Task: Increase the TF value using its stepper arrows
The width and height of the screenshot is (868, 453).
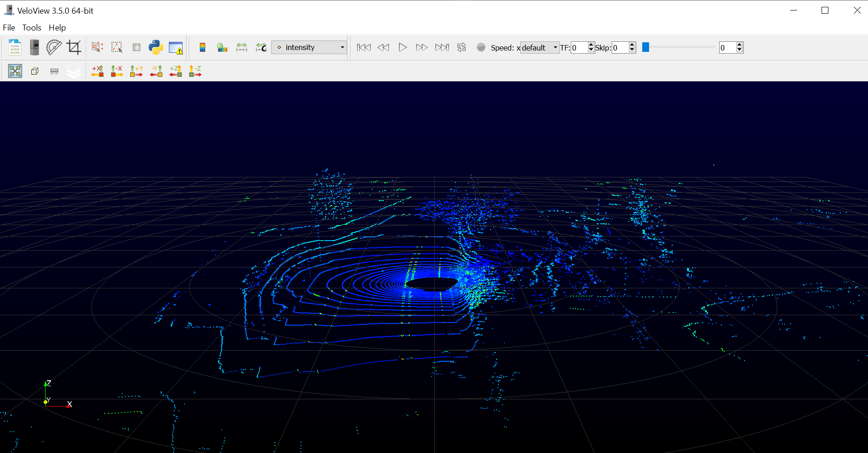Action: [x=590, y=45]
